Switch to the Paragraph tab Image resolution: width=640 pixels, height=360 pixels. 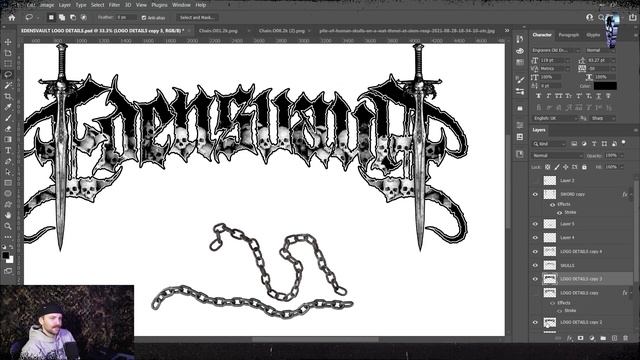pyautogui.click(x=569, y=35)
